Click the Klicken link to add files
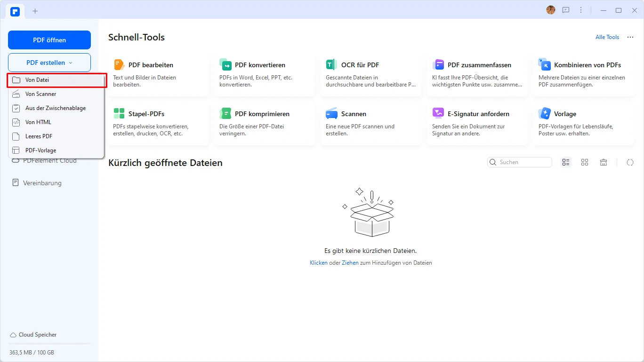Viewport: 644px width, 362px height. tap(319, 262)
